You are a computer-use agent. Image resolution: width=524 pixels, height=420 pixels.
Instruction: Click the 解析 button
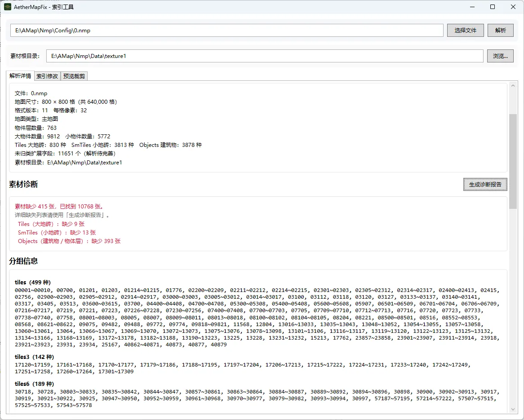500,31
